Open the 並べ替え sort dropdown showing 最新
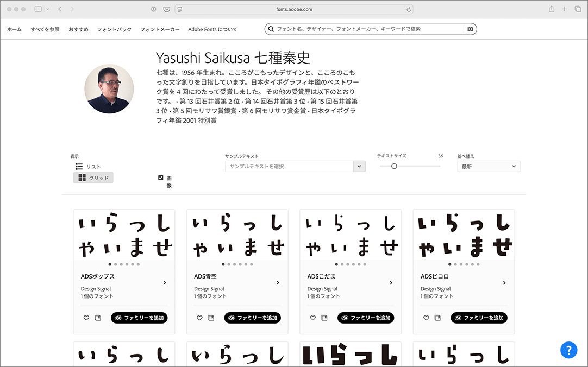Image resolution: width=588 pixels, height=367 pixels. pos(489,166)
